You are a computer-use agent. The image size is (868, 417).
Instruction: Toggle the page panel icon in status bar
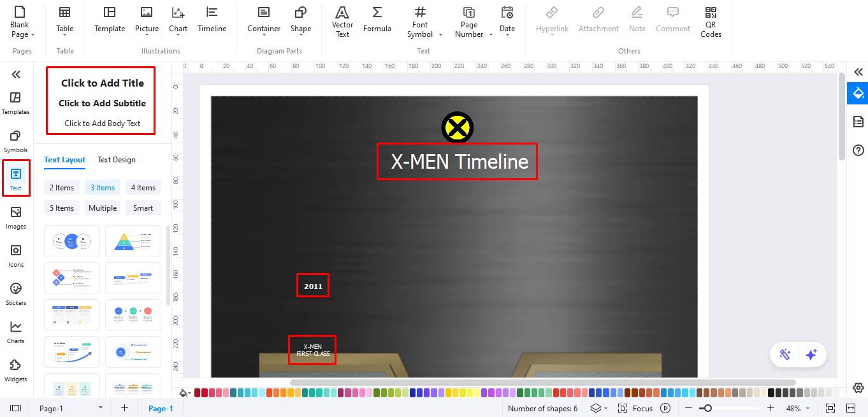[16, 408]
